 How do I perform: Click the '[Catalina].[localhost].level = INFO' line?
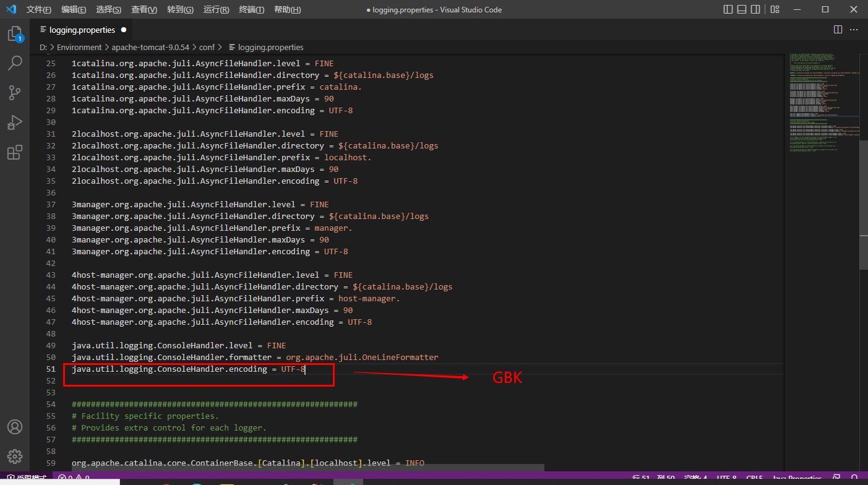click(248, 463)
